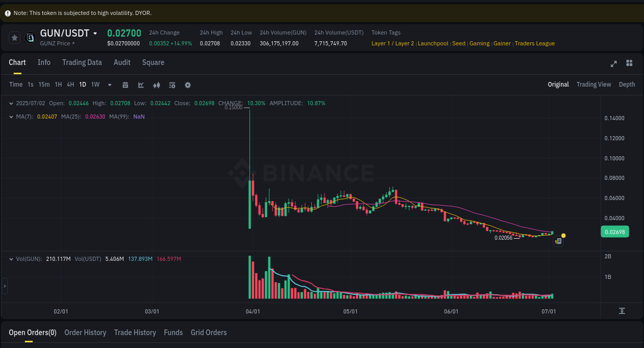This screenshot has width=644, height=348.
Task: Expand the left side panel arrow
Action: point(4,286)
